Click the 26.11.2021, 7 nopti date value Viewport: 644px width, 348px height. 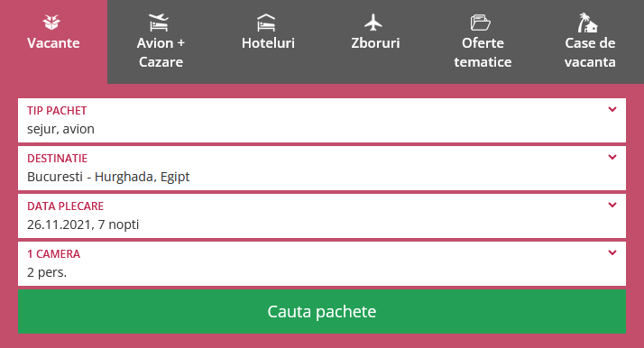pyautogui.click(x=83, y=224)
